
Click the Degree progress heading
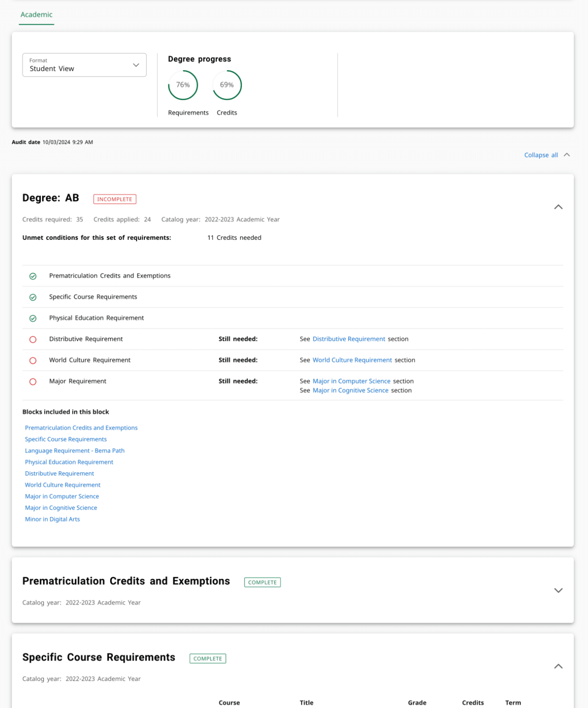[200, 59]
